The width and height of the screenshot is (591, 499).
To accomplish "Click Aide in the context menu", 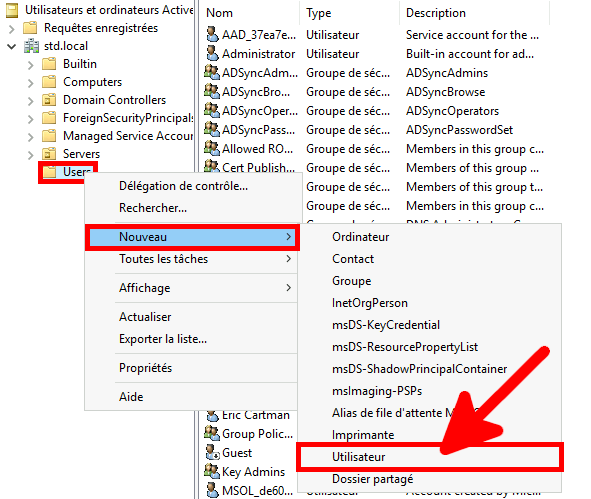I will (x=192, y=397).
